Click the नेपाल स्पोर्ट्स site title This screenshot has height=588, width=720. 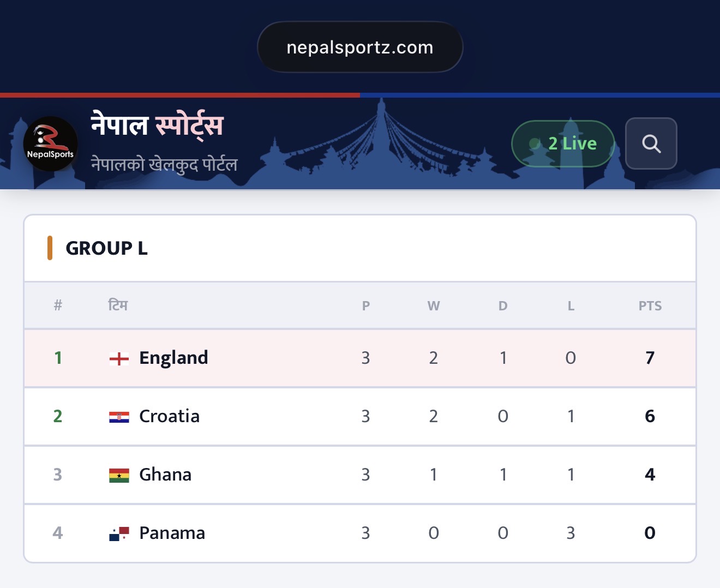[157, 125]
